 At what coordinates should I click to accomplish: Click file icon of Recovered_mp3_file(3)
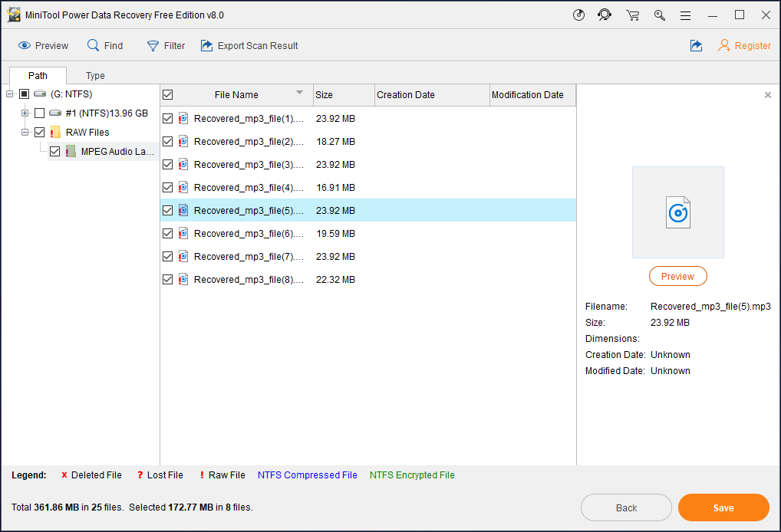183,164
